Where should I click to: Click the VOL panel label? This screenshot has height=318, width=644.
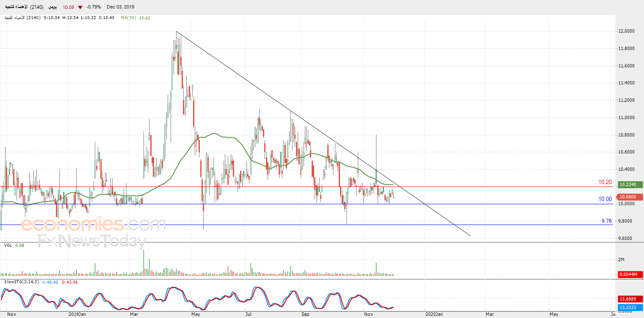point(8,245)
